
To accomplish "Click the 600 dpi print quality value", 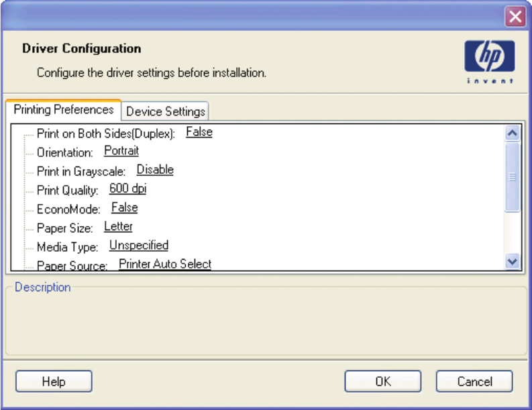I will pyautogui.click(x=127, y=189).
